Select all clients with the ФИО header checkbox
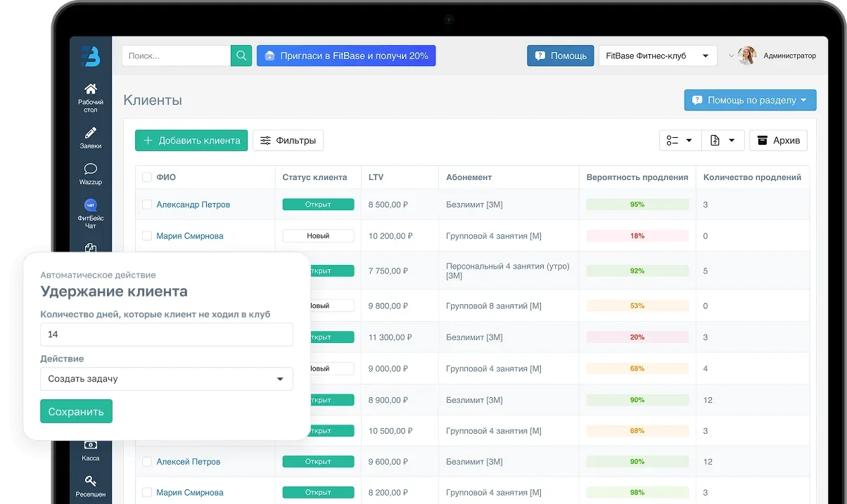This screenshot has width=847, height=504. [147, 177]
